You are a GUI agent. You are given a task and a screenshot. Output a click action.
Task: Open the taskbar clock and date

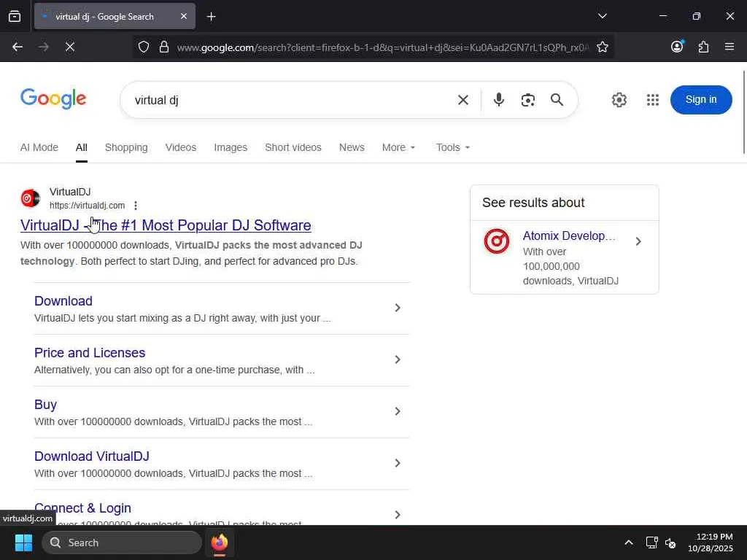coord(711,542)
